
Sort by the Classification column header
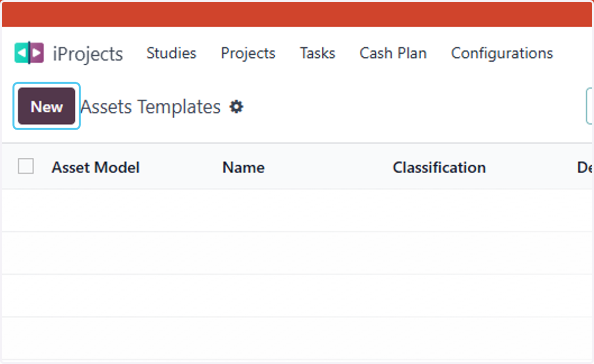click(439, 167)
